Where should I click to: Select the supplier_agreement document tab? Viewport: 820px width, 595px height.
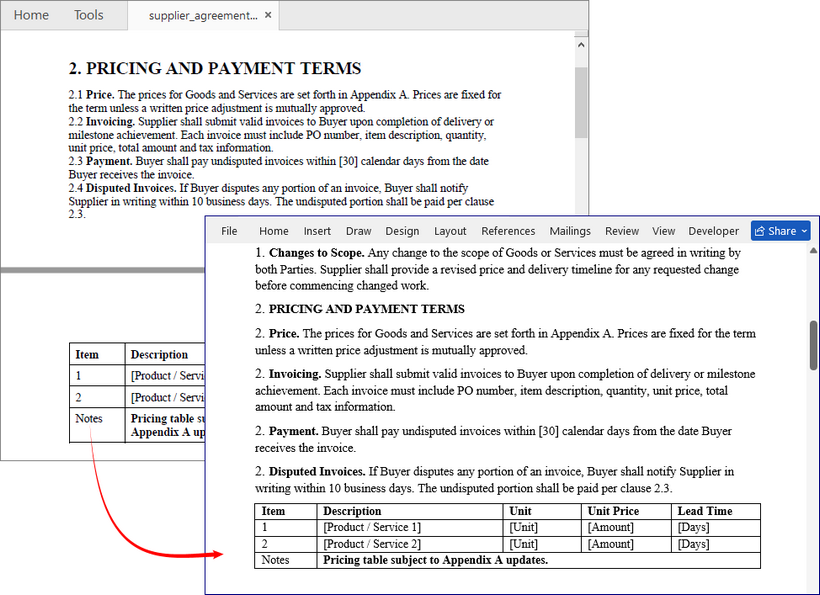203,16
